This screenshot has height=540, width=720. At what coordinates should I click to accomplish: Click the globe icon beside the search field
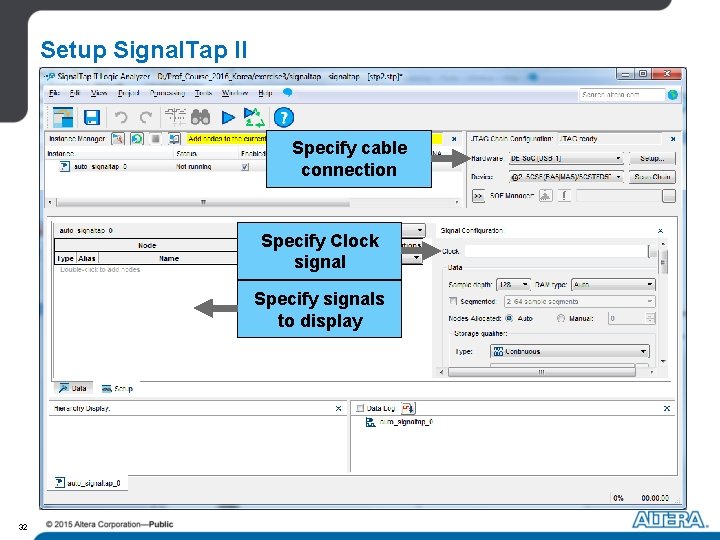click(673, 95)
